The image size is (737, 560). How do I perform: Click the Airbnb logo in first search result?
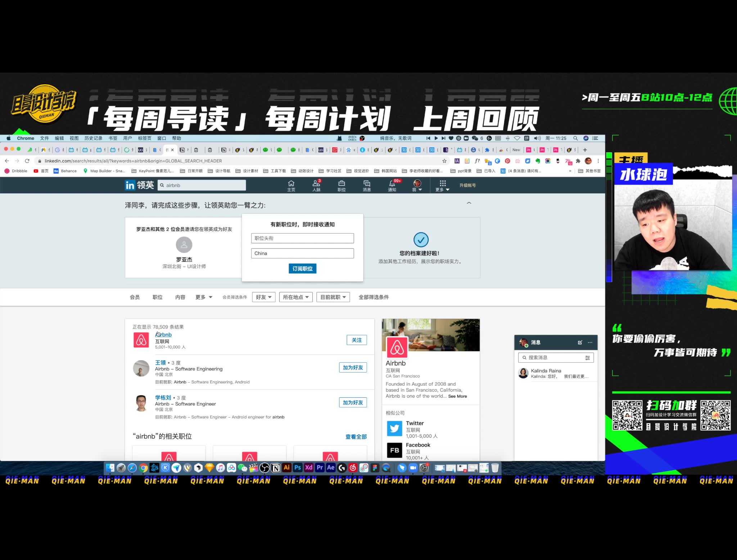point(141,340)
